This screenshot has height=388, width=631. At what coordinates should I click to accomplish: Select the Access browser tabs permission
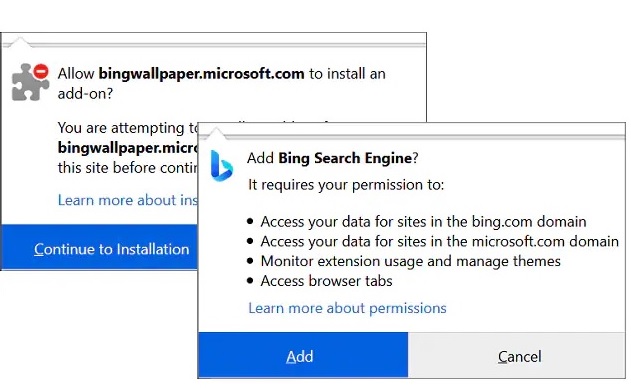pyautogui.click(x=326, y=281)
